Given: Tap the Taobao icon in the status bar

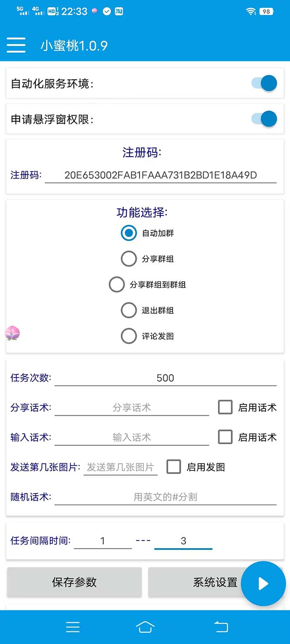Looking at the screenshot, I should 118,11.
